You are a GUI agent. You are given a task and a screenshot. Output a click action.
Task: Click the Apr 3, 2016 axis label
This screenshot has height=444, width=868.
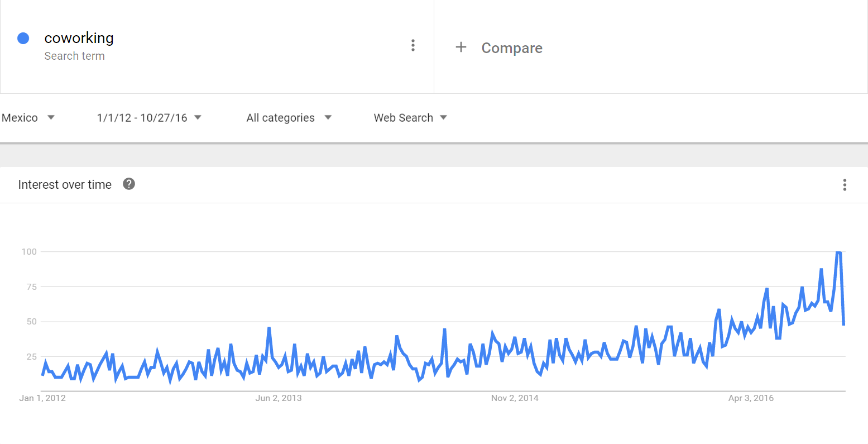751,398
